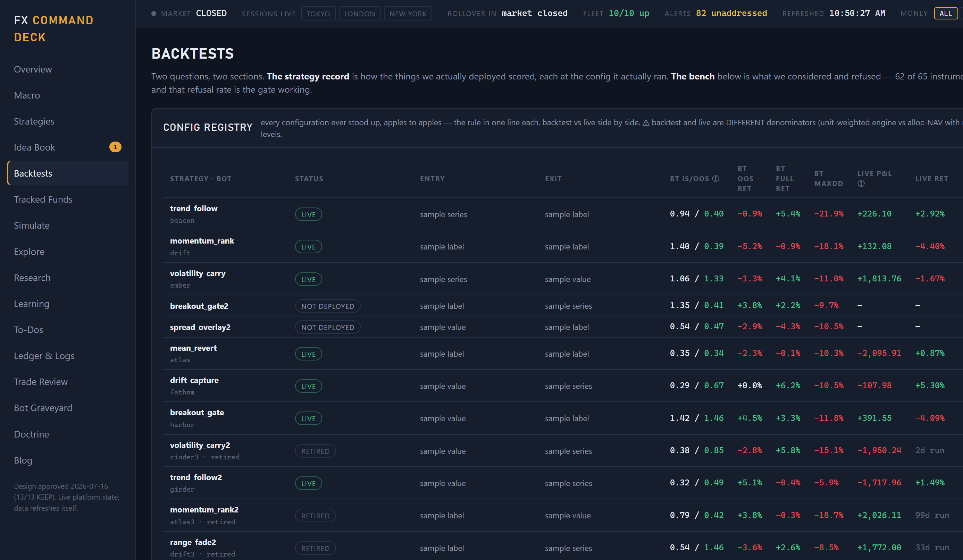This screenshot has height=560, width=963.
Task: Select the trend_follow2 strategy name
Action: pos(196,477)
